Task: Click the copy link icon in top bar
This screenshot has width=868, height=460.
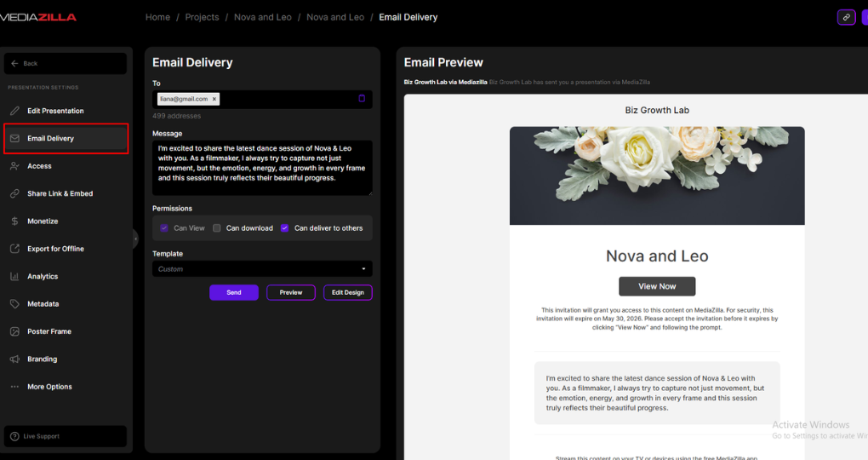Action: coord(847,17)
